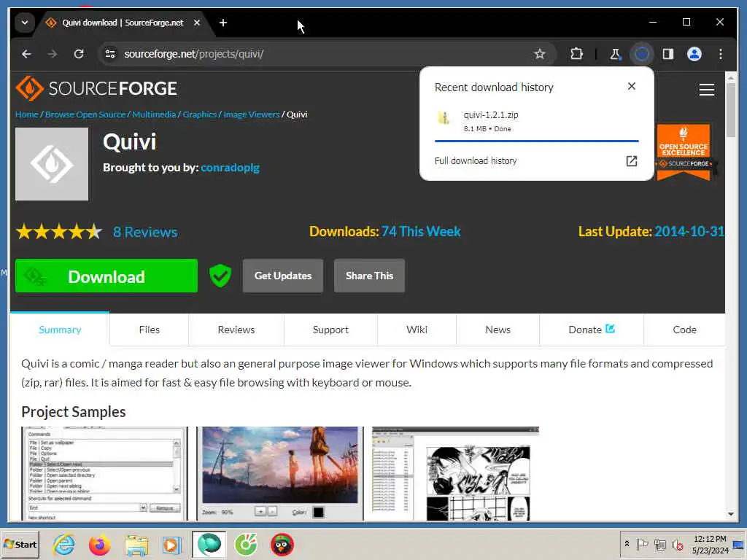This screenshot has height=560, width=747.
Task: Open the profile avatar icon
Action: 694,54
